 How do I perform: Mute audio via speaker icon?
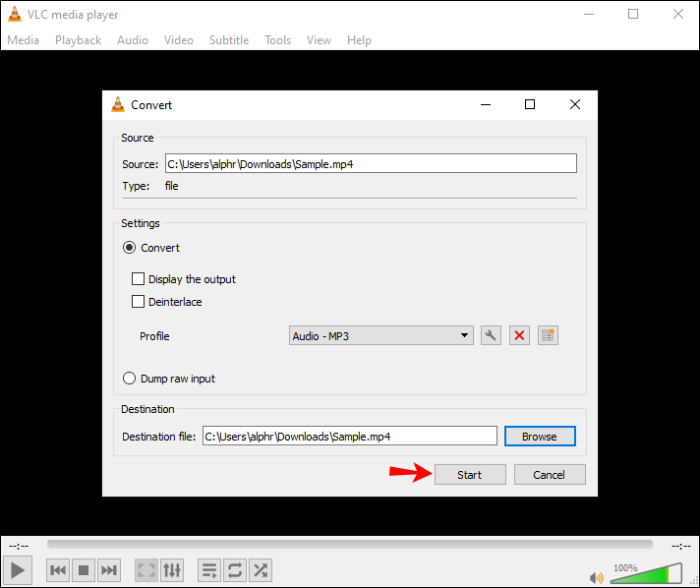pyautogui.click(x=597, y=578)
